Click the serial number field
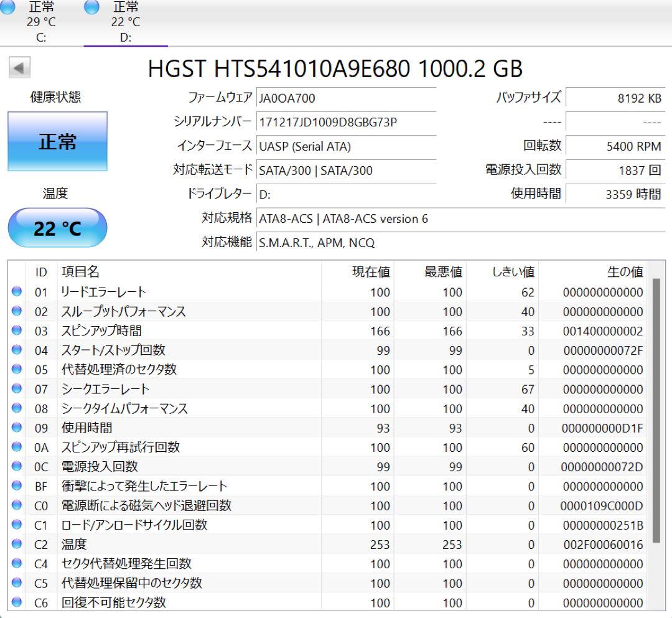 click(x=346, y=122)
